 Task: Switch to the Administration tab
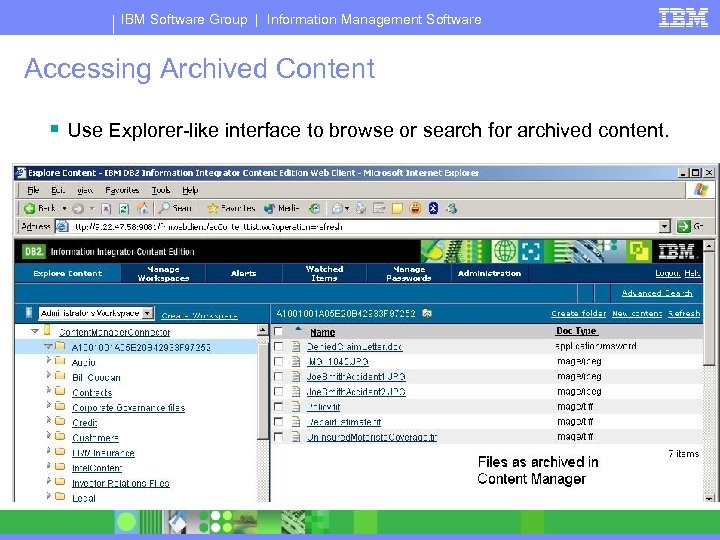[x=489, y=273]
